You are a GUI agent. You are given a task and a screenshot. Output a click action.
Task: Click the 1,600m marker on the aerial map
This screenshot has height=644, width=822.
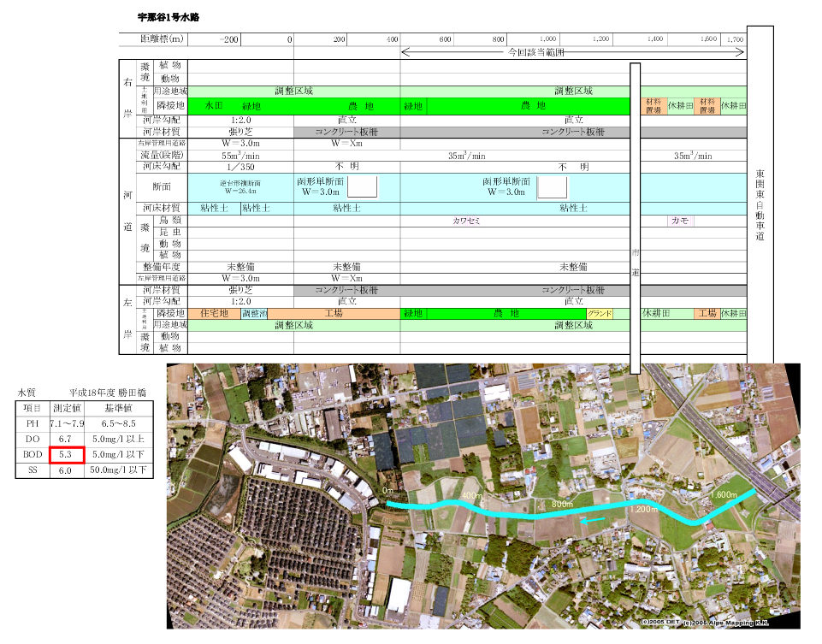[x=724, y=495]
